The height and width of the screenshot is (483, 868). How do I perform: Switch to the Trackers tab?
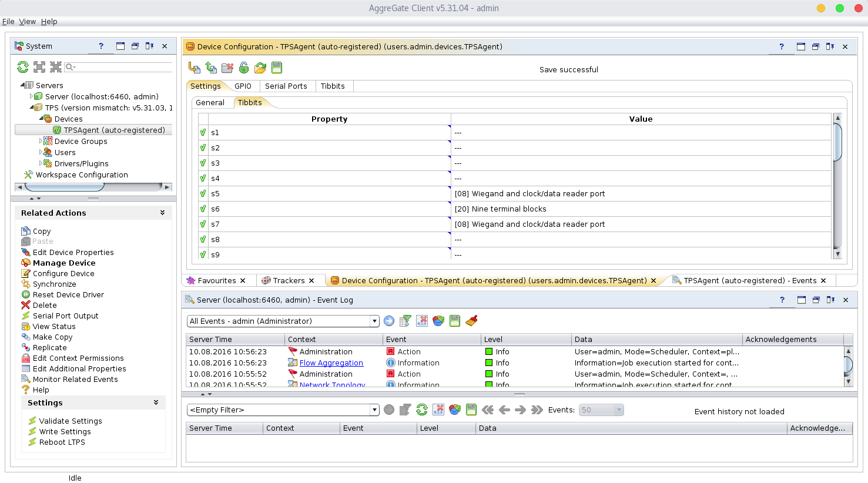(289, 280)
